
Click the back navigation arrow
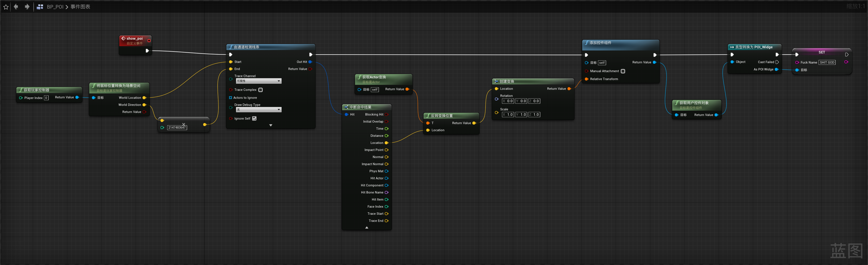[x=16, y=7]
